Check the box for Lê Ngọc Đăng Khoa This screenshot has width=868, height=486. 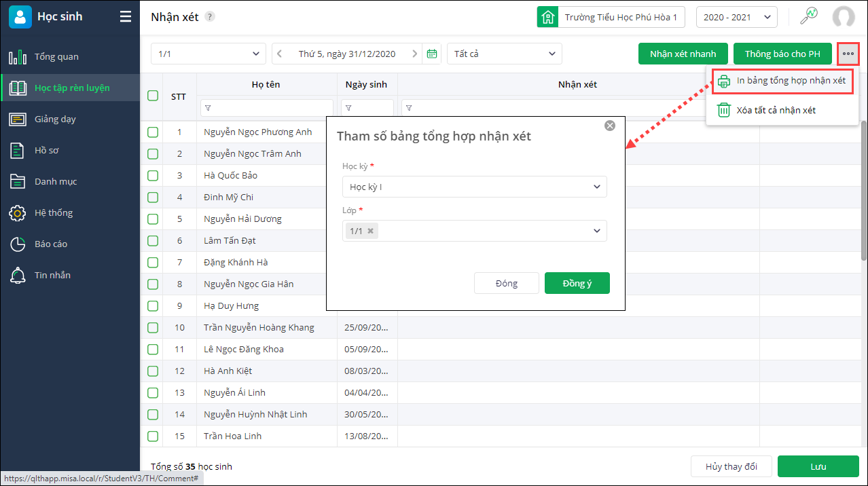(x=153, y=349)
